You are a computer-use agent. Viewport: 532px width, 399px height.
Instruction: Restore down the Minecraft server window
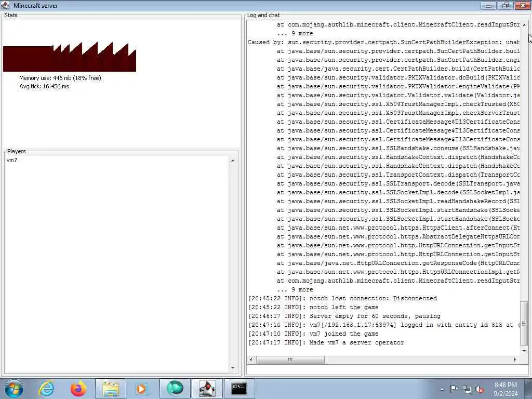506,5
